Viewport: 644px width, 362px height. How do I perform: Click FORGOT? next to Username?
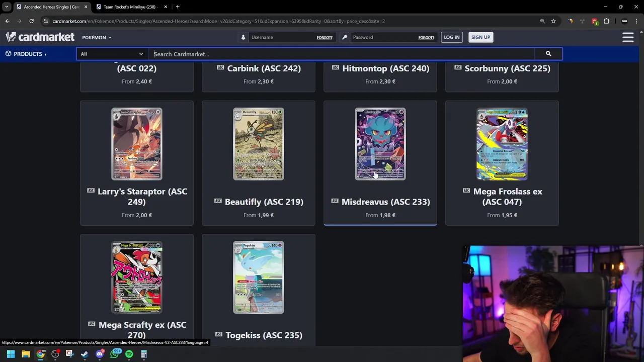[325, 37]
